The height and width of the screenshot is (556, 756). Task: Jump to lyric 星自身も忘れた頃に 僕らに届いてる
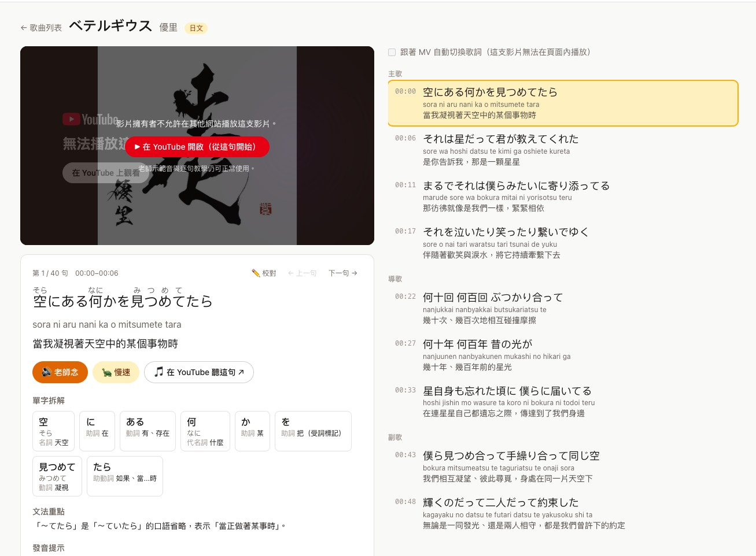563,402
